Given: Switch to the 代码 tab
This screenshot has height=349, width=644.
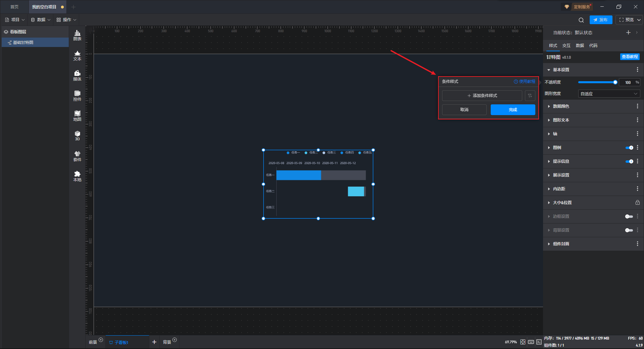Looking at the screenshot, I should [x=593, y=46].
